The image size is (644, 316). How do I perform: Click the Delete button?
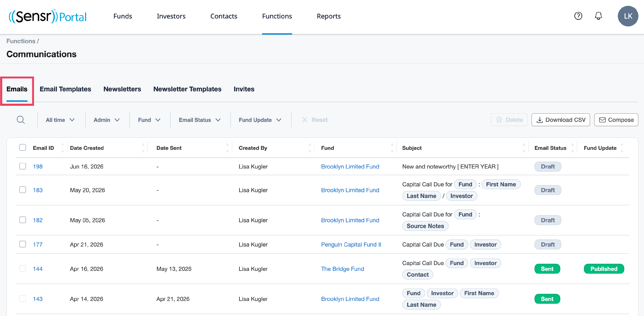pos(509,120)
